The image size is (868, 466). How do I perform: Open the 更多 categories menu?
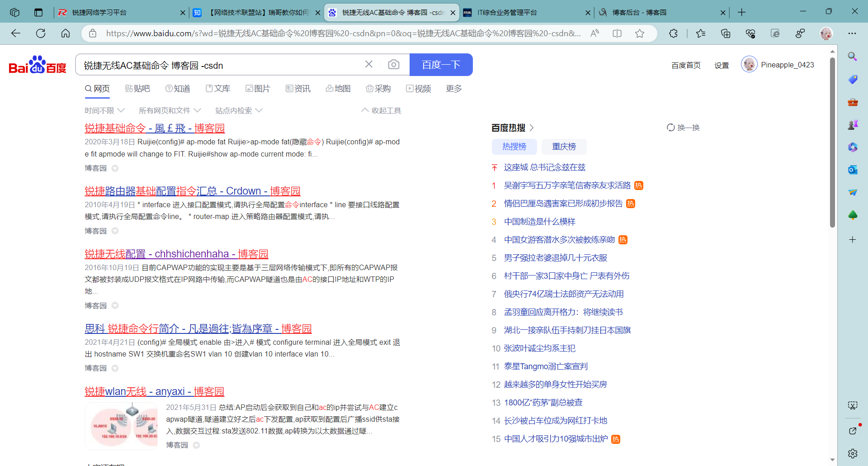[454, 89]
